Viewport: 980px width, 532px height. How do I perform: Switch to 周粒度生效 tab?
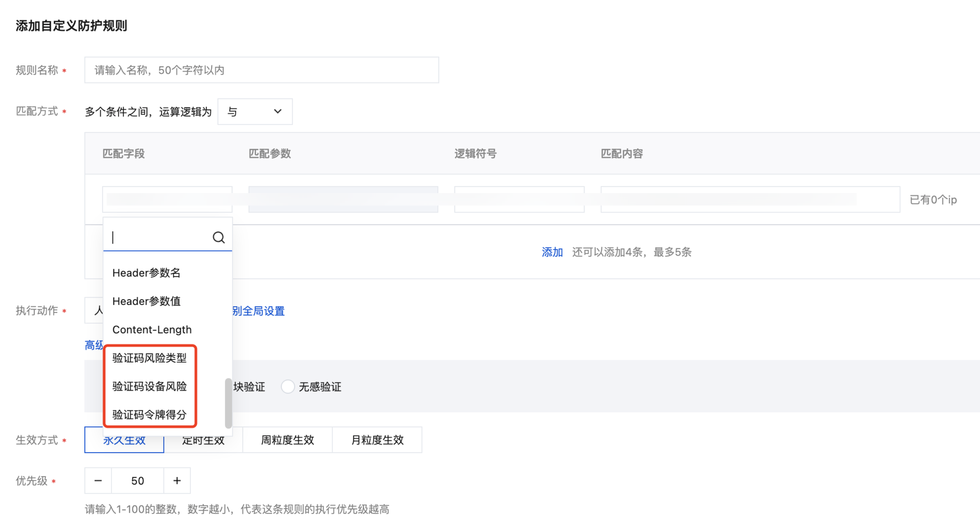coord(287,440)
